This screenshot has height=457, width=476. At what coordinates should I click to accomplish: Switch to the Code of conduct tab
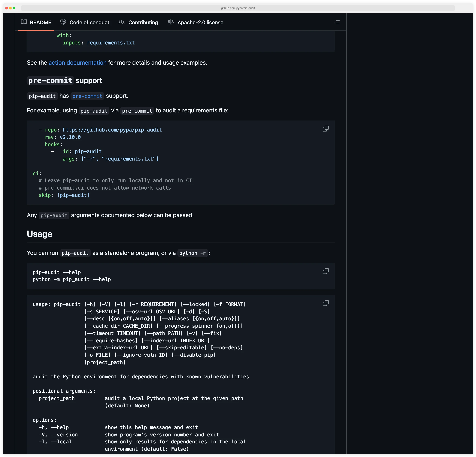[89, 22]
